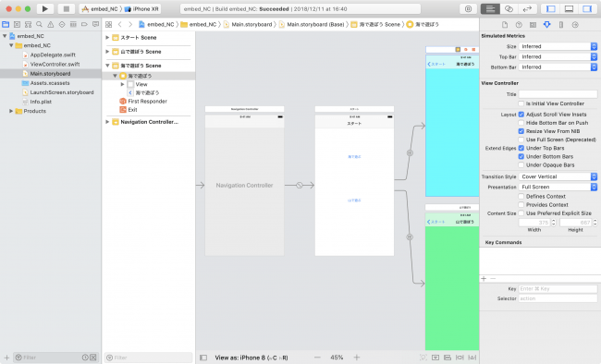Choose the embed_NC scheme selector
The image size is (601, 364).
[x=101, y=9]
